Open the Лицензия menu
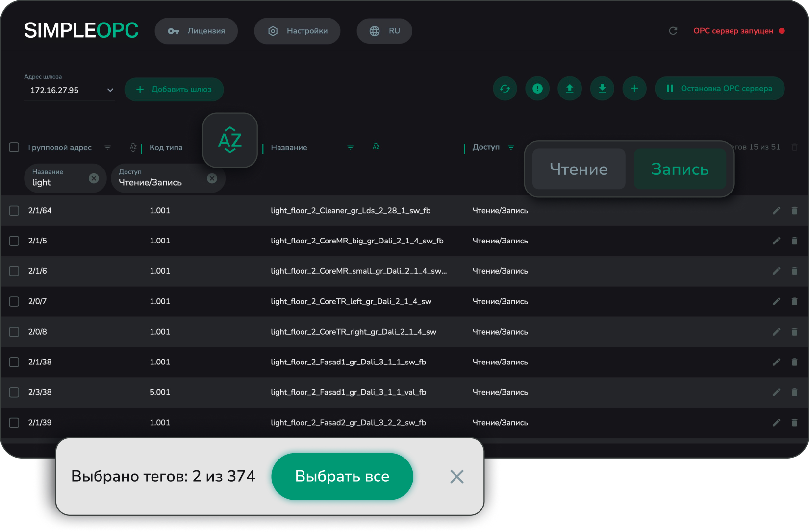Screen dimensions: 809x532 point(196,31)
